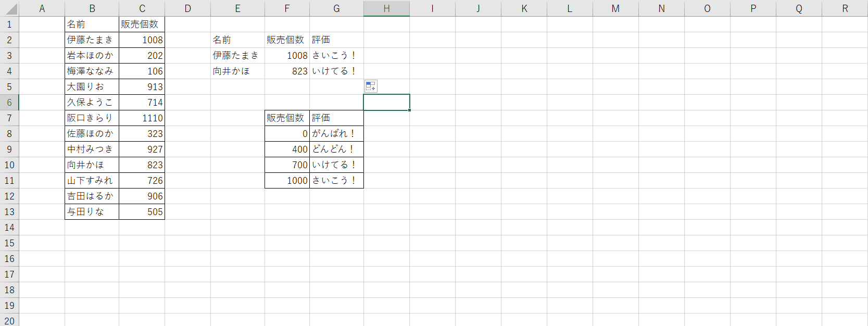The height and width of the screenshot is (326, 868).
Task: Select column A header
Action: (42, 8)
